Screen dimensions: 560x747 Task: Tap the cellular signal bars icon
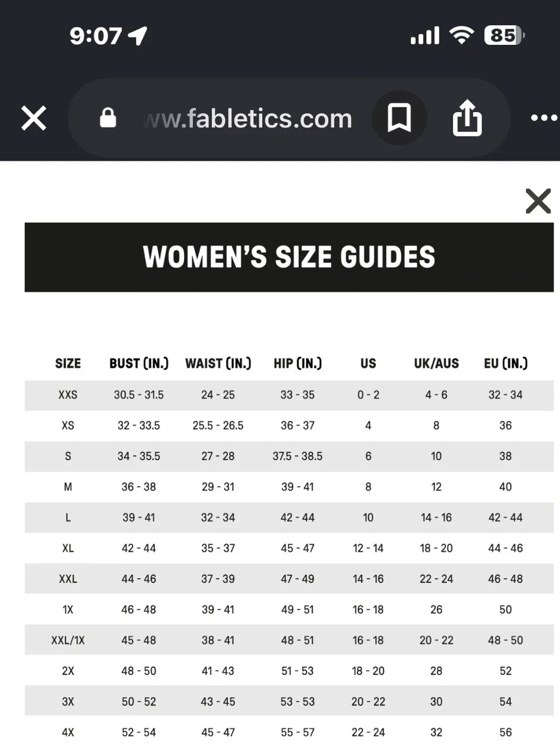click(x=425, y=35)
